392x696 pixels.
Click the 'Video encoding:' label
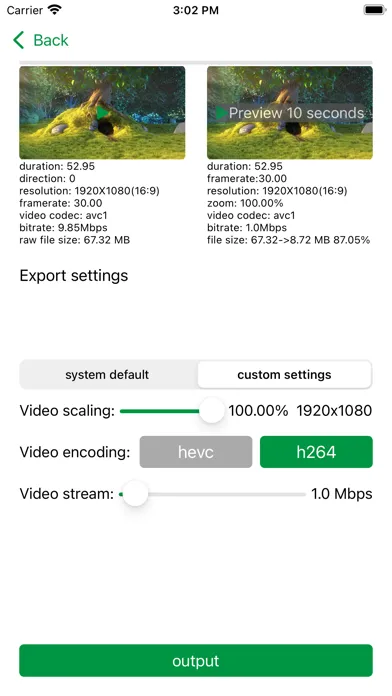click(x=75, y=452)
